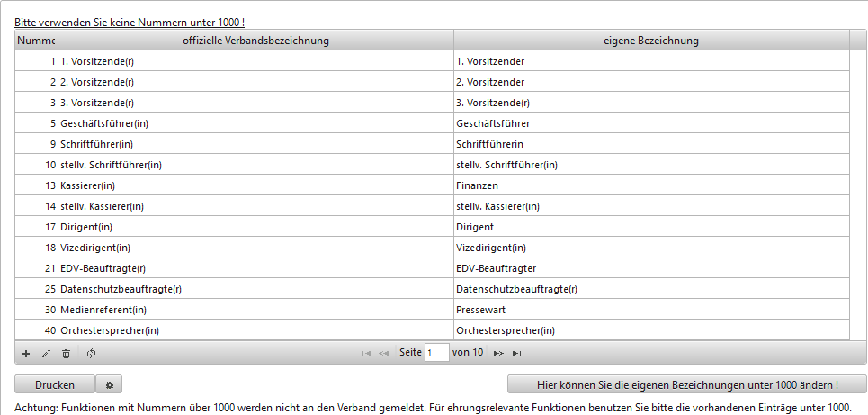The width and height of the screenshot is (868, 415).
Task: Open print settings gear button
Action: 109,384
